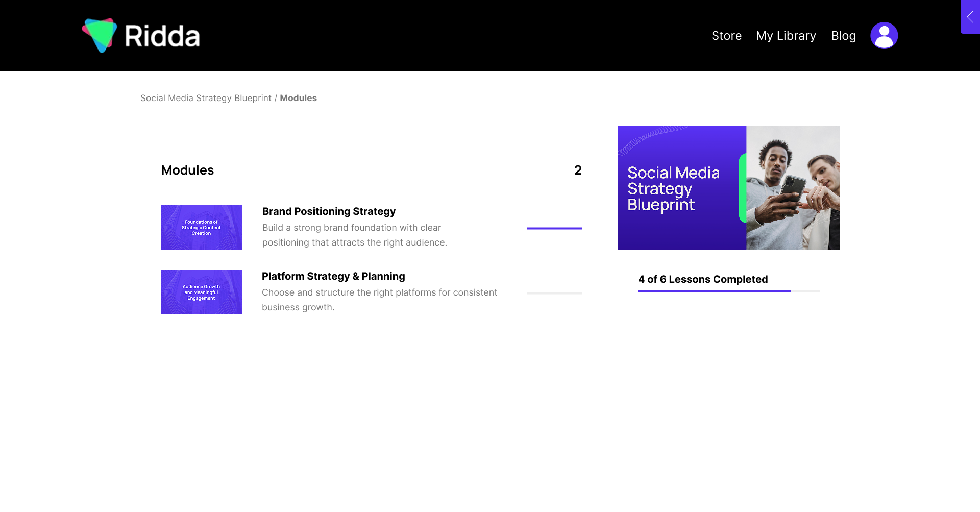Select the Modules breadcrumb
Viewport: 980px width, 512px height.
click(x=298, y=98)
